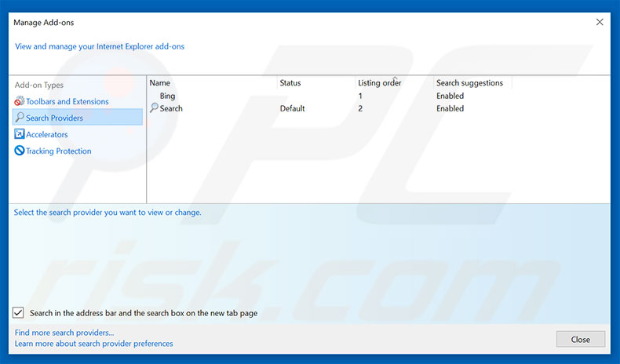Click the Search Providers magnifier icon

[x=19, y=118]
